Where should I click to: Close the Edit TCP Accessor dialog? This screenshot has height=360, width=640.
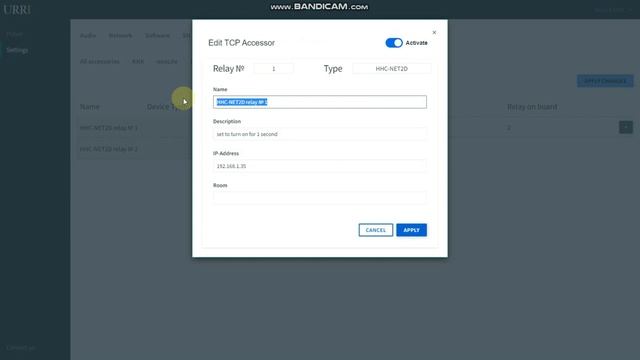[434, 33]
